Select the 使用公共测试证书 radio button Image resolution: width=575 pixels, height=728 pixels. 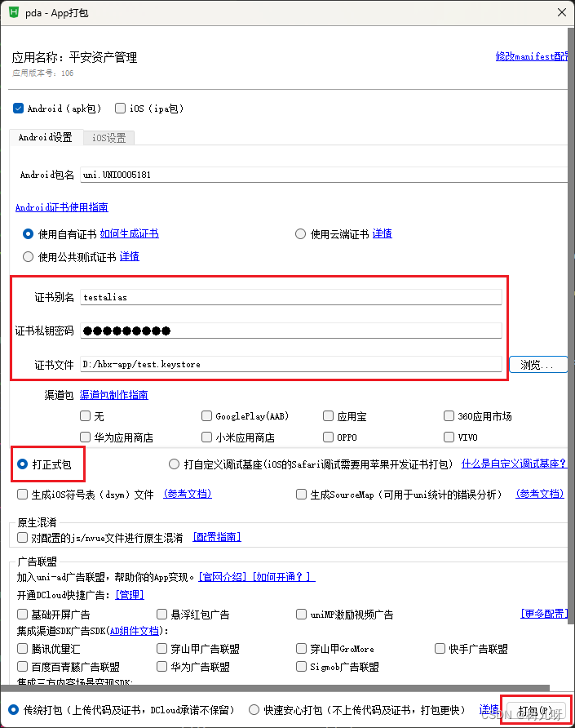tap(29, 257)
